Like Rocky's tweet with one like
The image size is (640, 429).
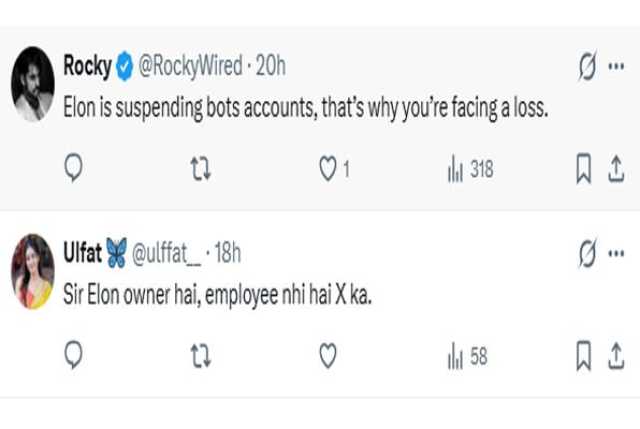point(327,171)
